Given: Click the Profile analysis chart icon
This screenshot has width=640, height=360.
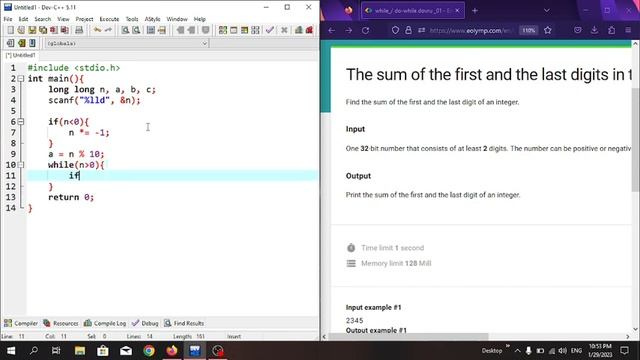Looking at the screenshot, I should [x=299, y=30].
